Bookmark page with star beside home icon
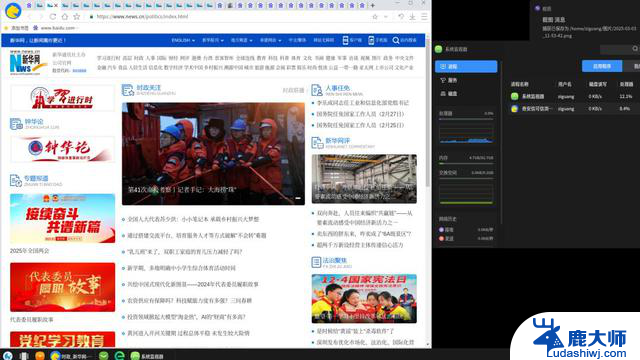Screen dimensions: 640x360 (76, 17)
